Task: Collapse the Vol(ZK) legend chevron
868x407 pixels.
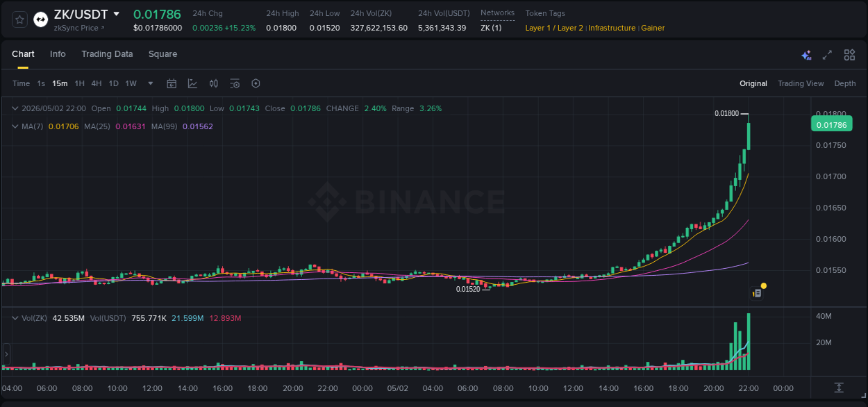Action: click(15, 318)
